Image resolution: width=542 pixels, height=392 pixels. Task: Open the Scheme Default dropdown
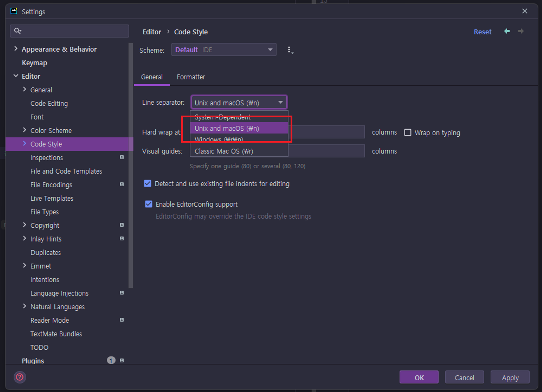[224, 50]
